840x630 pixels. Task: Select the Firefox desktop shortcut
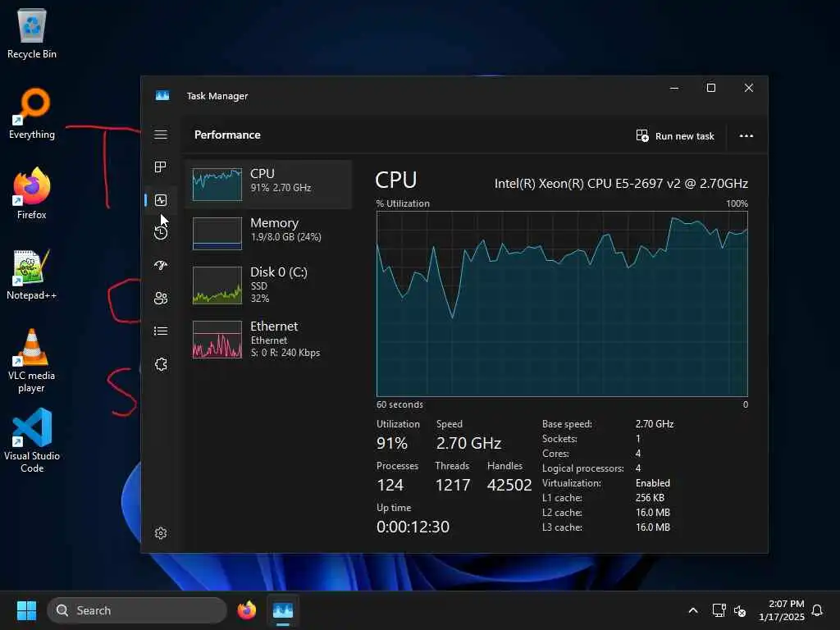(x=32, y=194)
